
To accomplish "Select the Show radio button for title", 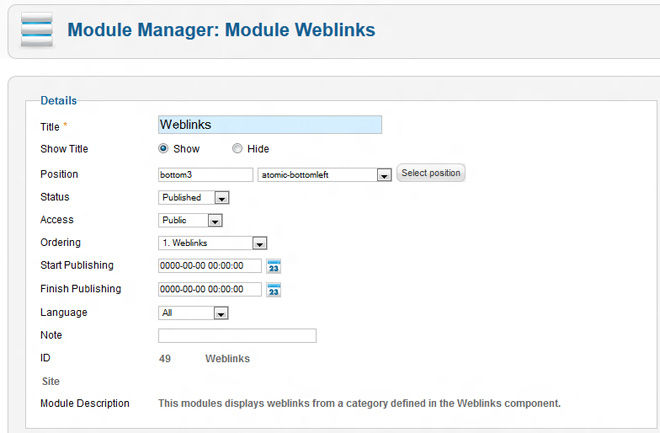I will tap(164, 149).
